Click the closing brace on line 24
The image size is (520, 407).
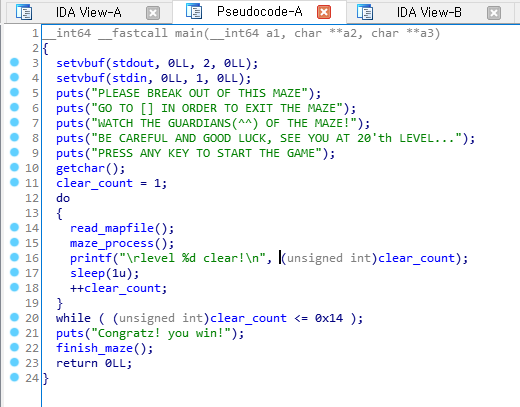46,378
